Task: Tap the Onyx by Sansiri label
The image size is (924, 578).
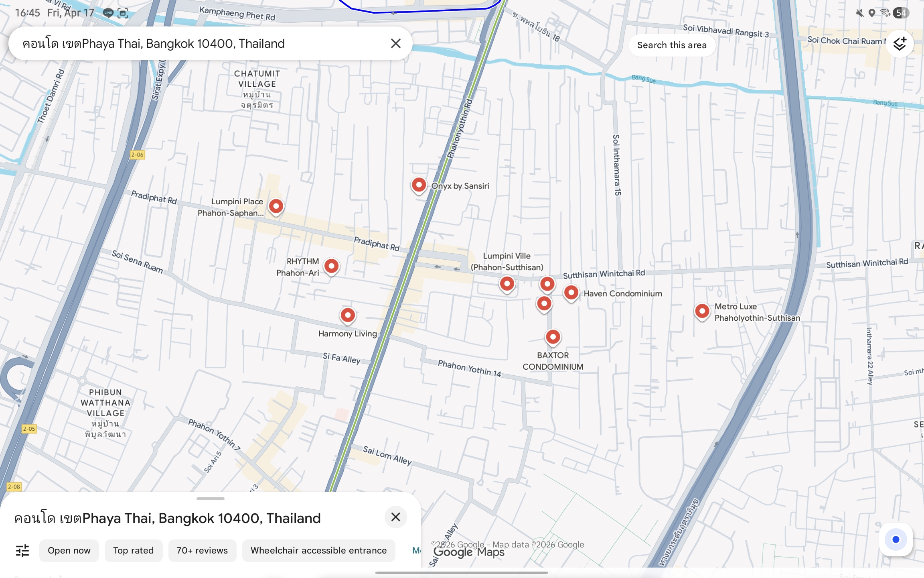Action: click(460, 186)
